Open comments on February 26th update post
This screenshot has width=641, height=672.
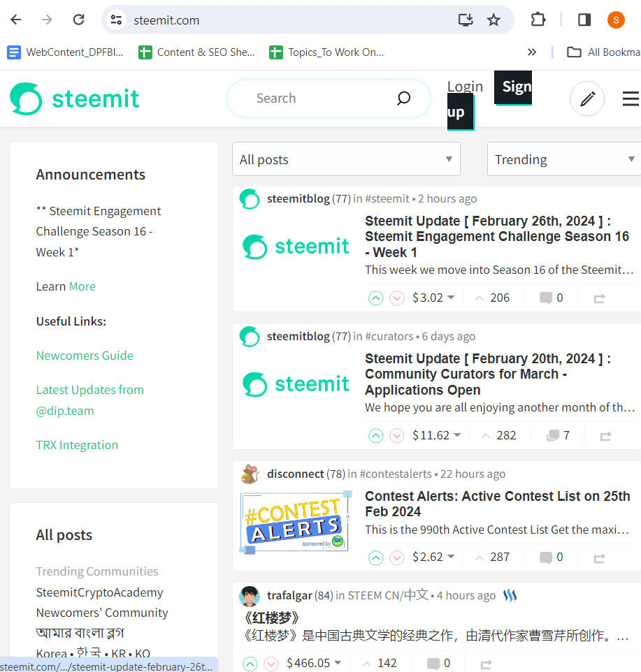551,298
